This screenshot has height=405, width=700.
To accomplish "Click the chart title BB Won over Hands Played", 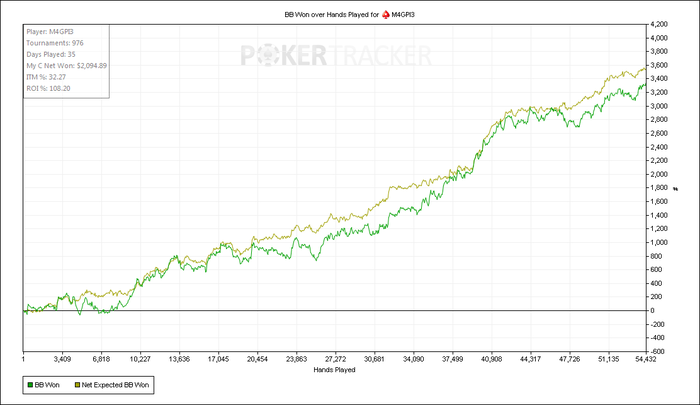I will click(x=332, y=15).
